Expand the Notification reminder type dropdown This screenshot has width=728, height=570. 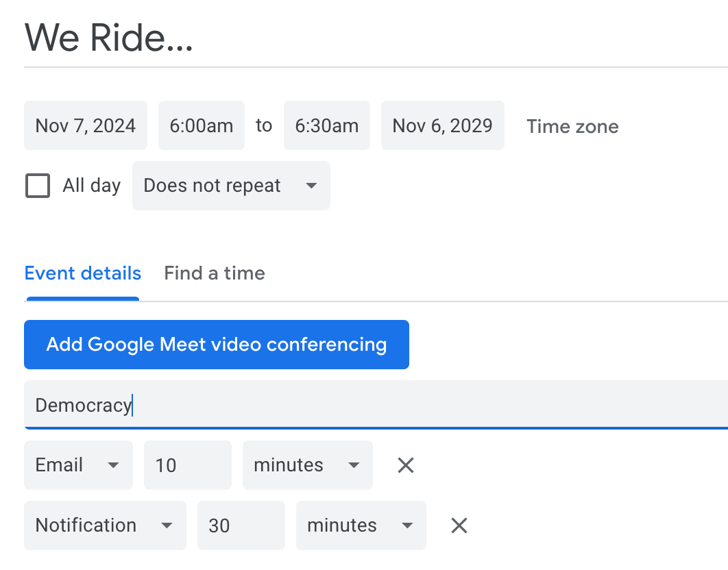coord(105,526)
